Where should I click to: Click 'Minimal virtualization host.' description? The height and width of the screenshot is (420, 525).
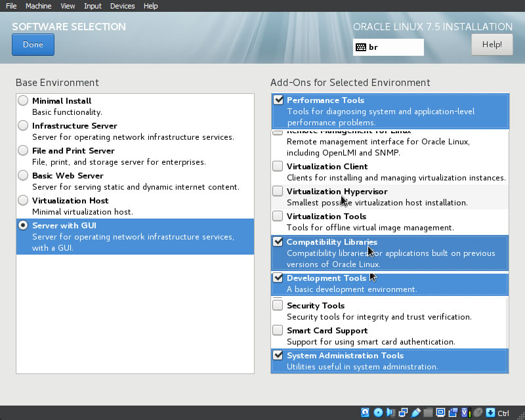click(83, 212)
